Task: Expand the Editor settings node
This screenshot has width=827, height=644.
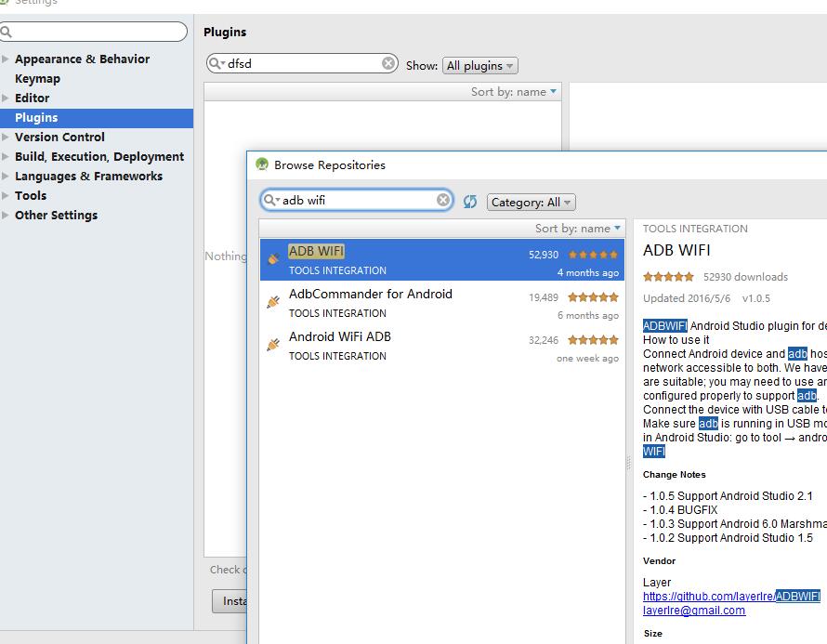Action: tap(6, 98)
